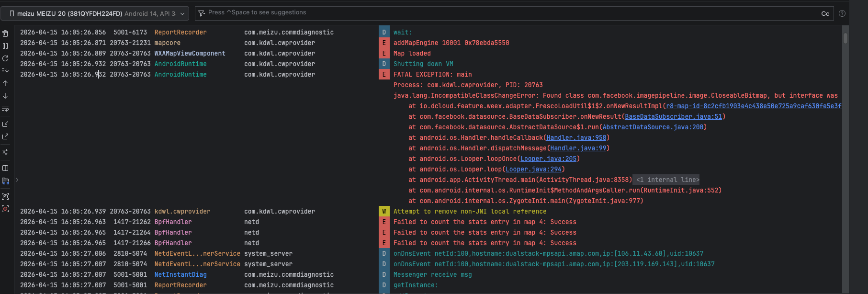
Task: Open the meizu MEIZU 20 device dropdown
Action: [95, 13]
